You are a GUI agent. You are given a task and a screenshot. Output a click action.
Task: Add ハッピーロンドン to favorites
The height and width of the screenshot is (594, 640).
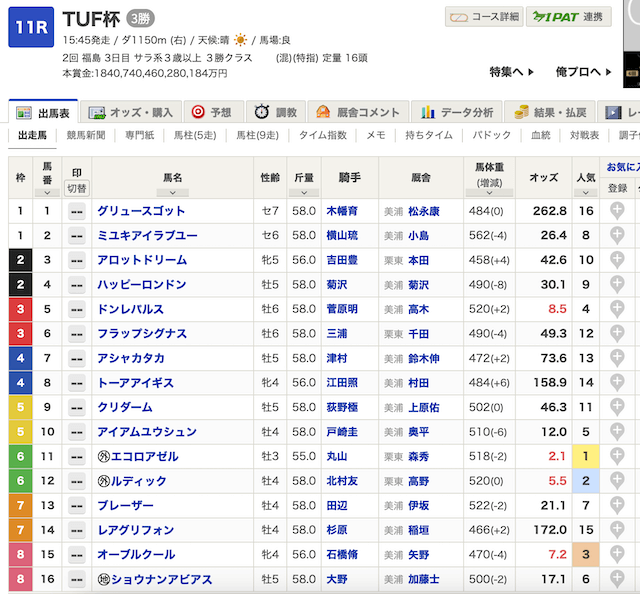point(617,285)
